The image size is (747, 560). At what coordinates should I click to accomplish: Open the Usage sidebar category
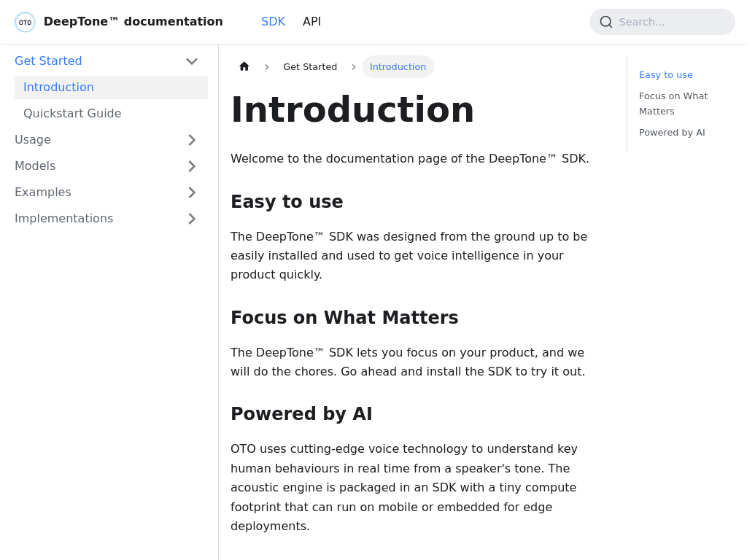pyautogui.click(x=33, y=140)
